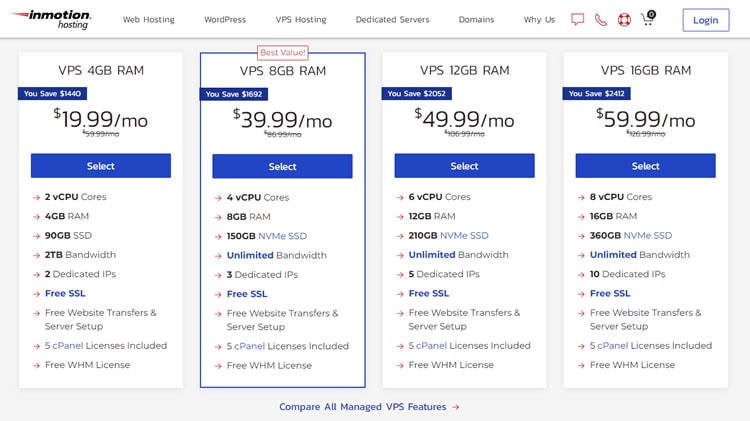Click the VPS 8GB RAM heading

(283, 71)
